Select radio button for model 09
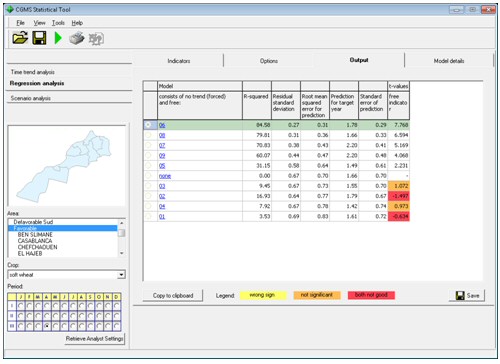This screenshot has width=500, height=364. point(148,155)
